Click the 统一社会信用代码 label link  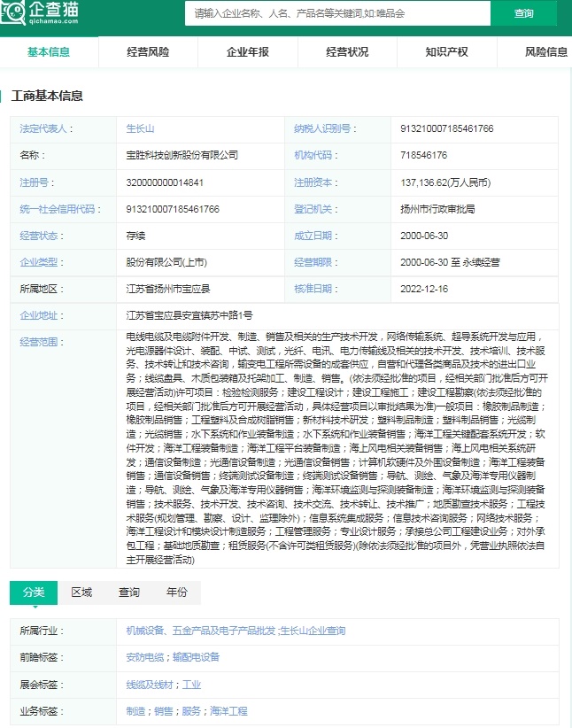57,209
